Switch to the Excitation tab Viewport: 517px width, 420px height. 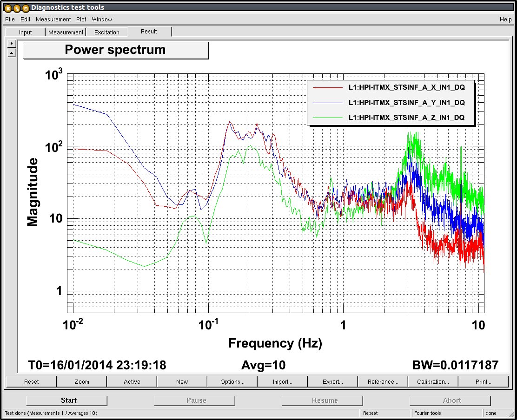tap(107, 32)
